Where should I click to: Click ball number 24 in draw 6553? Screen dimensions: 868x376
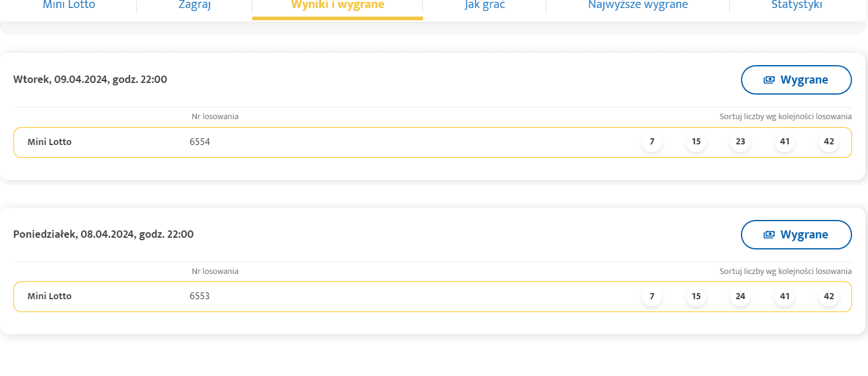click(x=740, y=296)
